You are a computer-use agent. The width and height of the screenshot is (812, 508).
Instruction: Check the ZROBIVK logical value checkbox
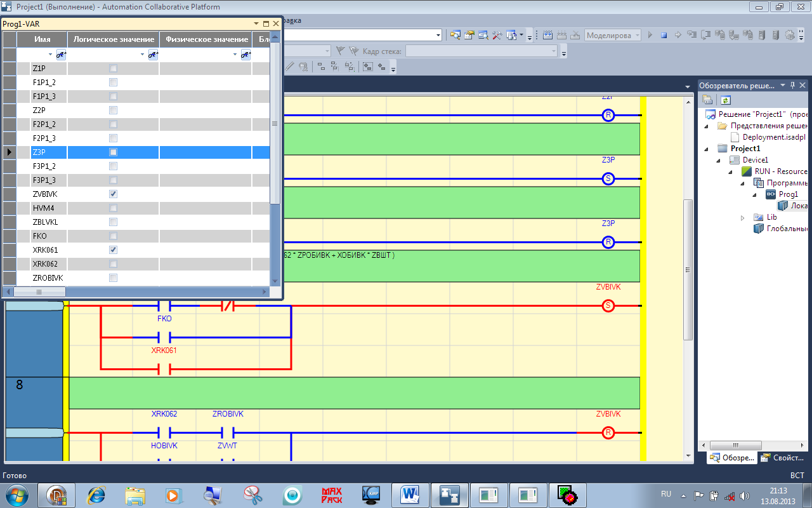click(x=113, y=277)
